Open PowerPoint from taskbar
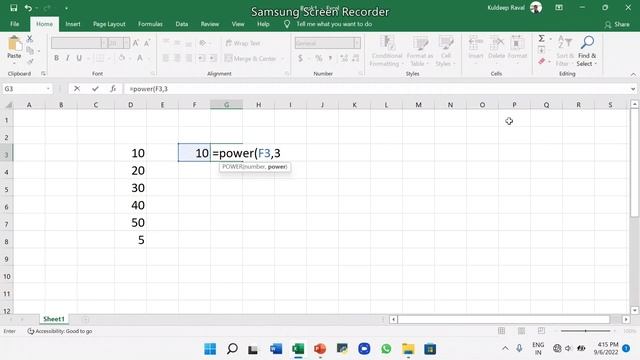The image size is (640, 360). click(x=320, y=349)
